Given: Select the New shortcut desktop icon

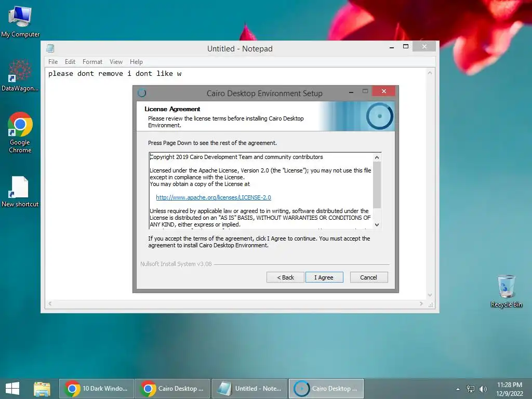Looking at the screenshot, I should click(20, 192).
